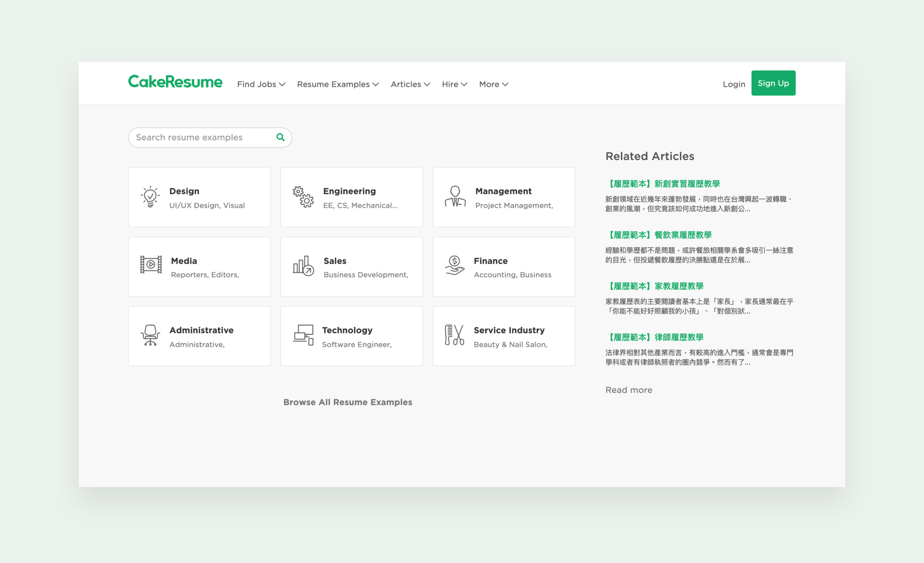The image size is (924, 563).
Task: Open the Hire menu label
Action: coord(450,84)
